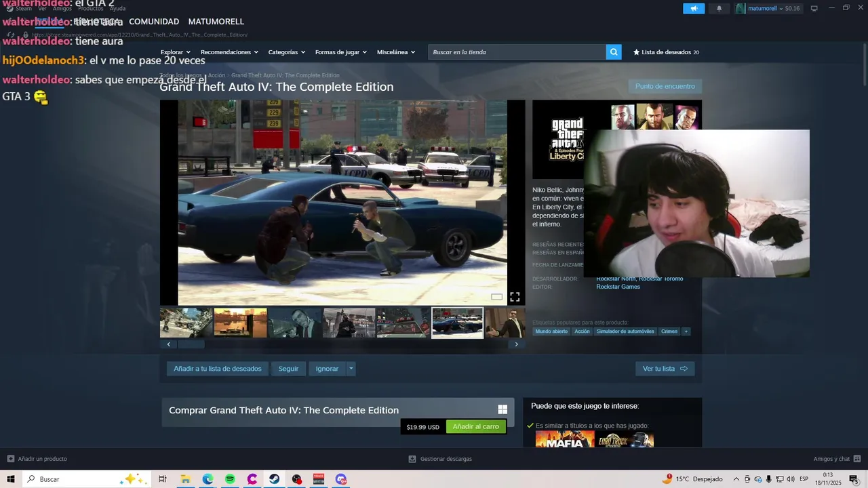Go to the MATUMORELL profile tab
This screenshot has width=868, height=488.
(x=216, y=22)
